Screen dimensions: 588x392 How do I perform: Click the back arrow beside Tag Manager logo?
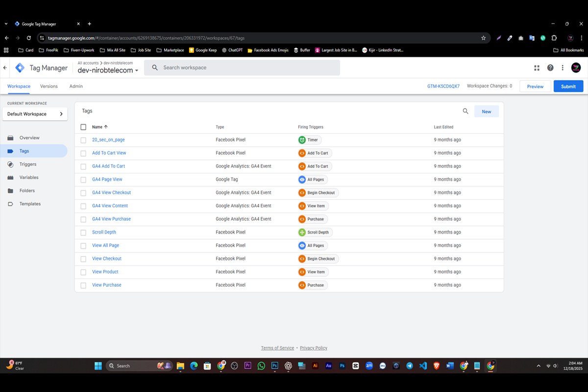[x=5, y=68]
